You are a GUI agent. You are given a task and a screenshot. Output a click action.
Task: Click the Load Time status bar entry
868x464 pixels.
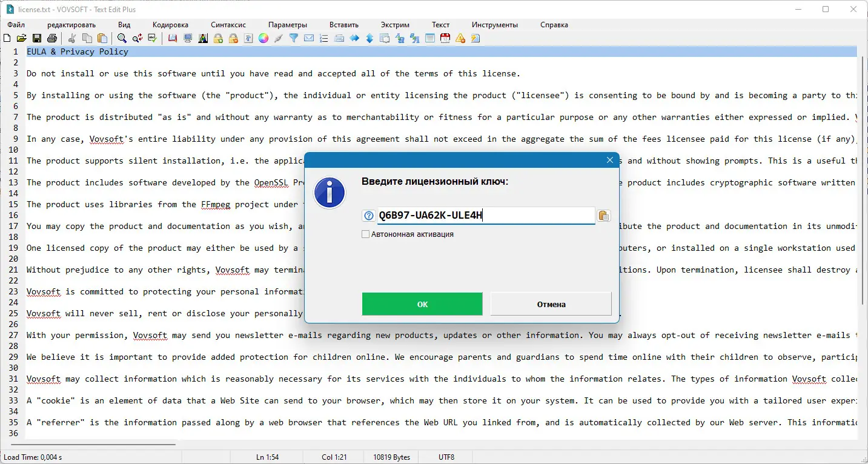coord(33,457)
